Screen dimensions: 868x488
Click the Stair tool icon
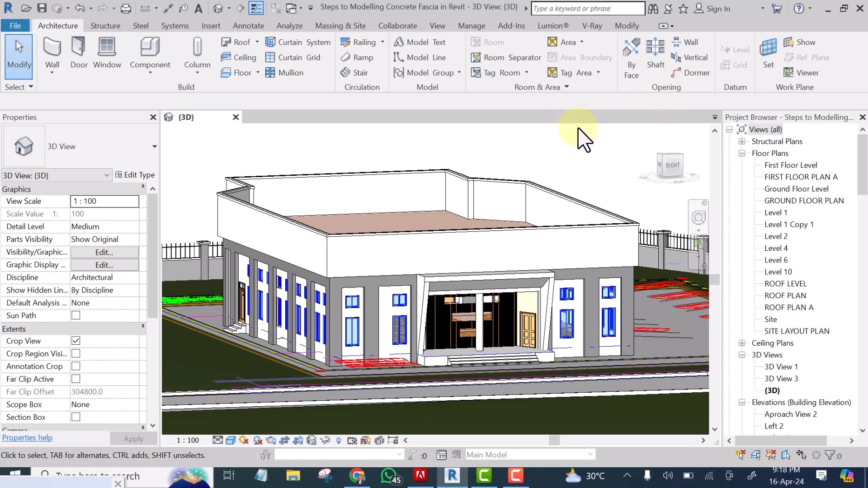345,72
